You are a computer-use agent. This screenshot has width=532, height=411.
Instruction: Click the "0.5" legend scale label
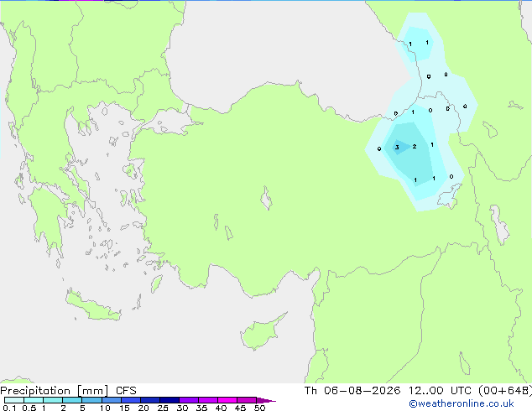29,408
